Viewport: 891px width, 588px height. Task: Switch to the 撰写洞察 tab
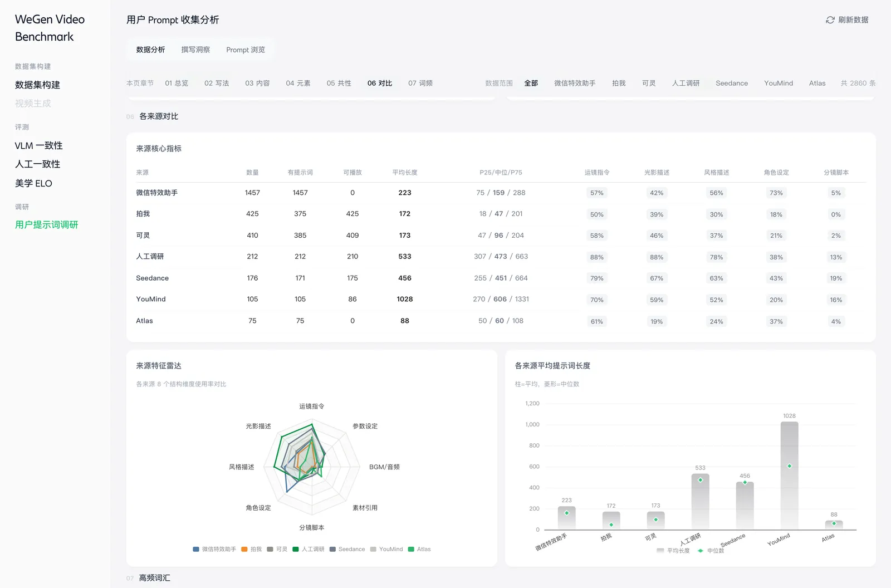click(x=195, y=50)
